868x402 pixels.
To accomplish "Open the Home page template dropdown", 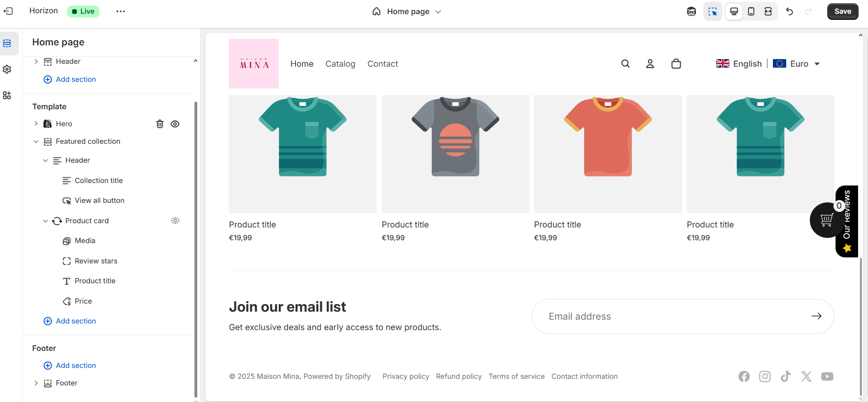I will click(x=407, y=11).
